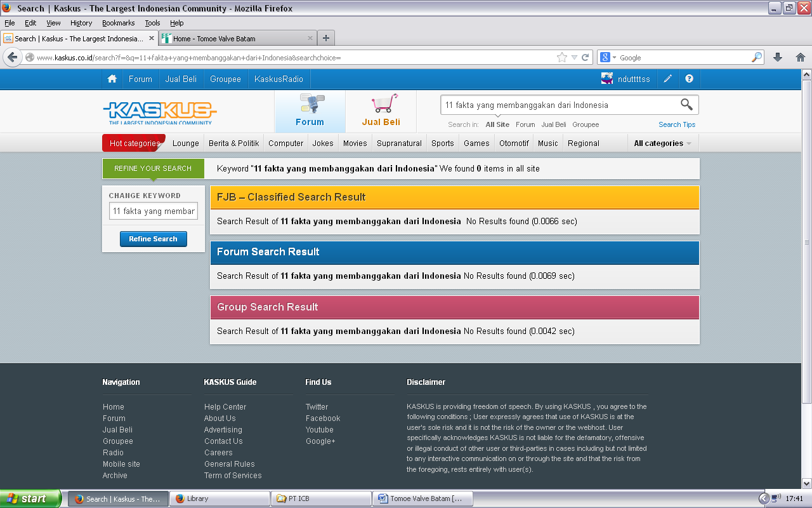Open Mobile site footer link

pyautogui.click(x=121, y=464)
